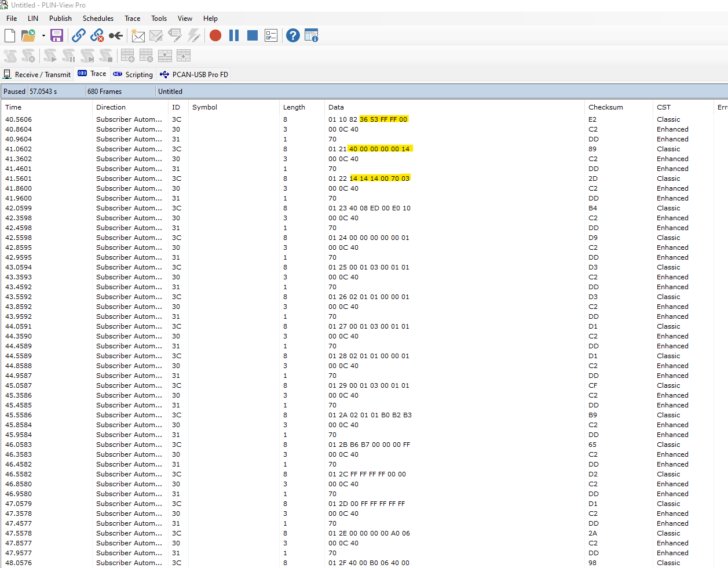The image size is (728, 568).
Task: Connect to the LIN hardware
Action: [x=79, y=35]
